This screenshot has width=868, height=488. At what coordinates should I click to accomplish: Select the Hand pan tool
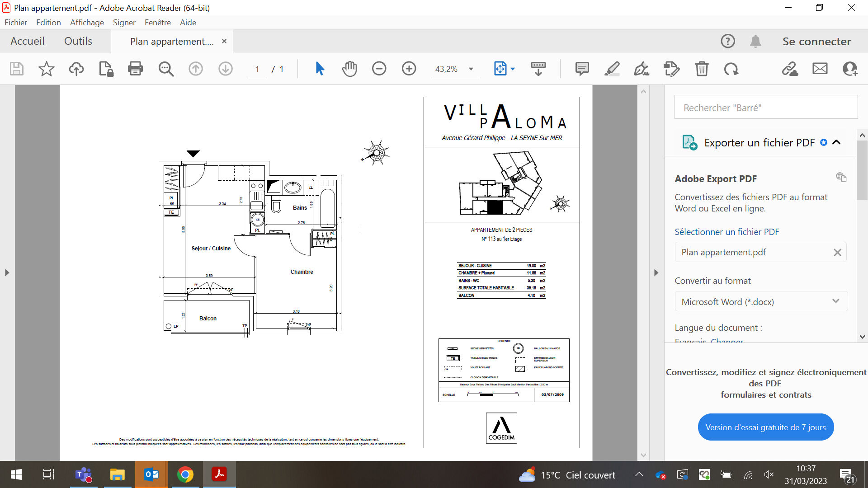click(349, 69)
